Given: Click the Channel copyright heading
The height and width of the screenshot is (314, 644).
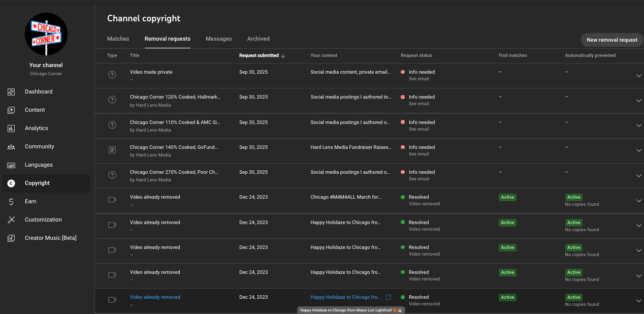Looking at the screenshot, I should [x=144, y=18].
